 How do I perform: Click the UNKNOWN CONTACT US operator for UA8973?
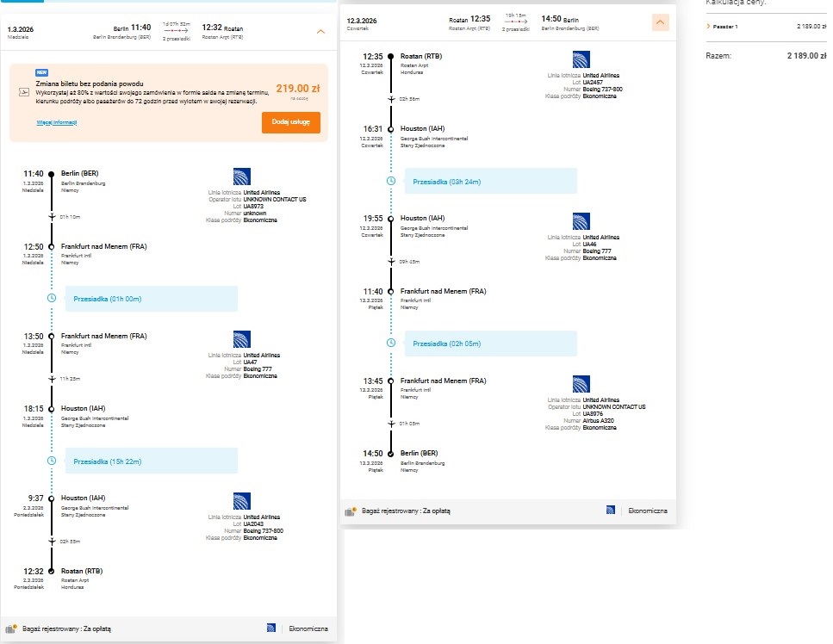[x=275, y=200]
